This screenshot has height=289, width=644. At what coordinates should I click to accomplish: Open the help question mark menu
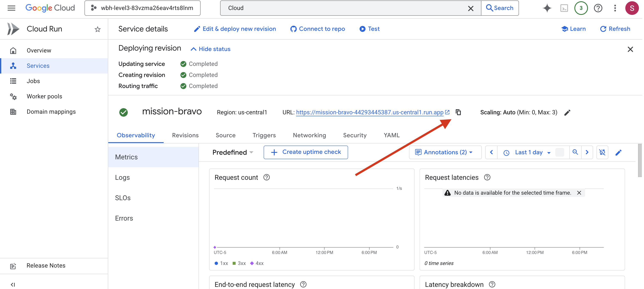[598, 8]
